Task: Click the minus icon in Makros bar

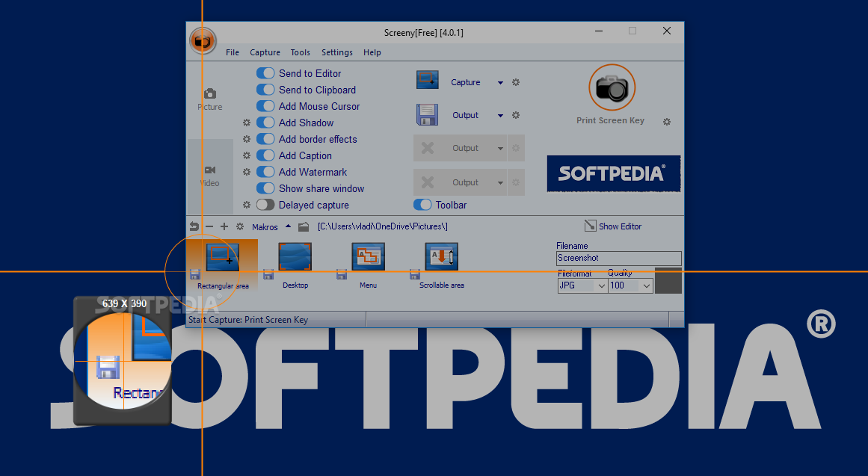Action: (x=209, y=226)
